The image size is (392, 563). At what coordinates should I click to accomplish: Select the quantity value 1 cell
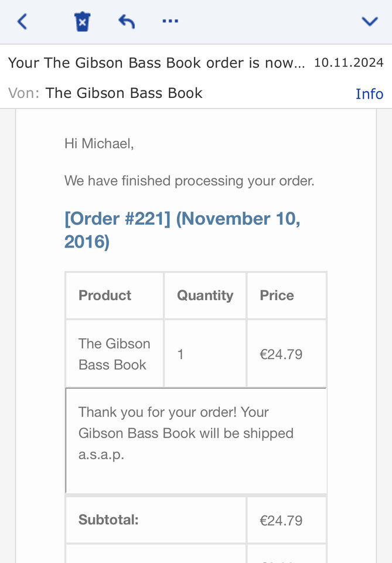pyautogui.click(x=205, y=354)
